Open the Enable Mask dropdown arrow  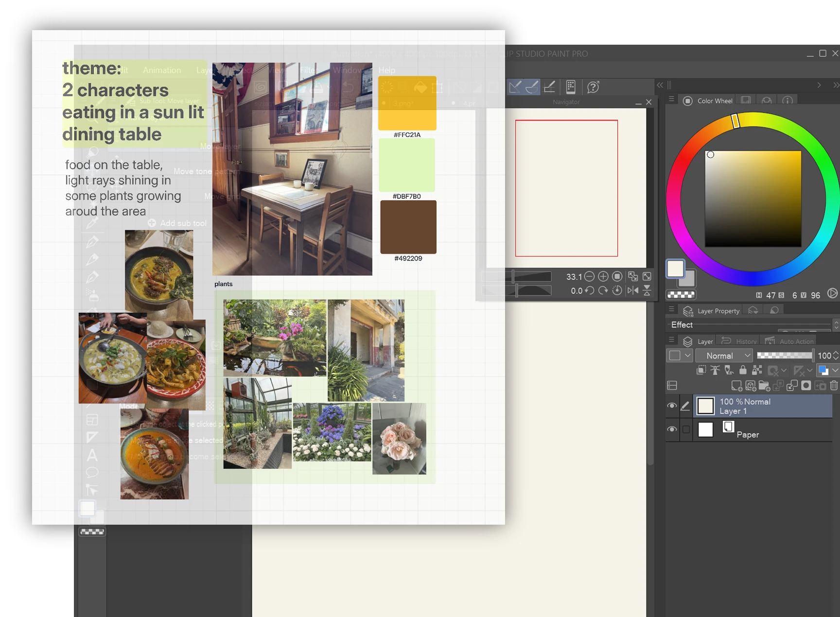pos(784,370)
